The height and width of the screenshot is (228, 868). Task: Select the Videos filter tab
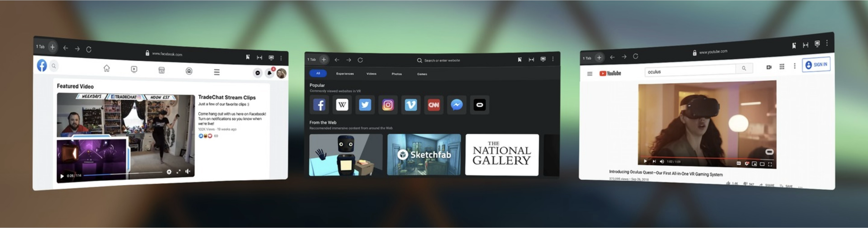coord(371,74)
